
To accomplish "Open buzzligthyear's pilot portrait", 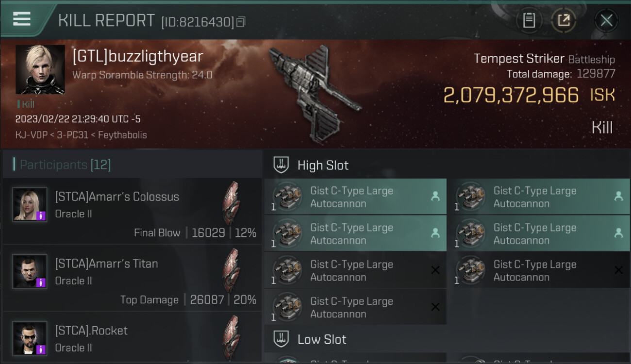I will click(40, 69).
